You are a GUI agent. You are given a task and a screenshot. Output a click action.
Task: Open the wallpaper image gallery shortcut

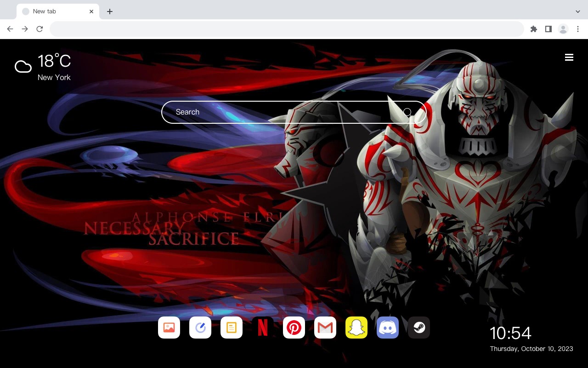169,328
